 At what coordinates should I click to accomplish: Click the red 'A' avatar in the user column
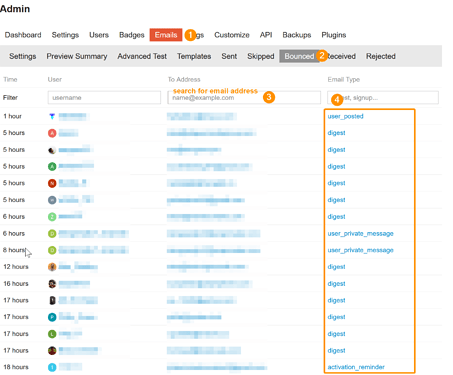point(52,133)
